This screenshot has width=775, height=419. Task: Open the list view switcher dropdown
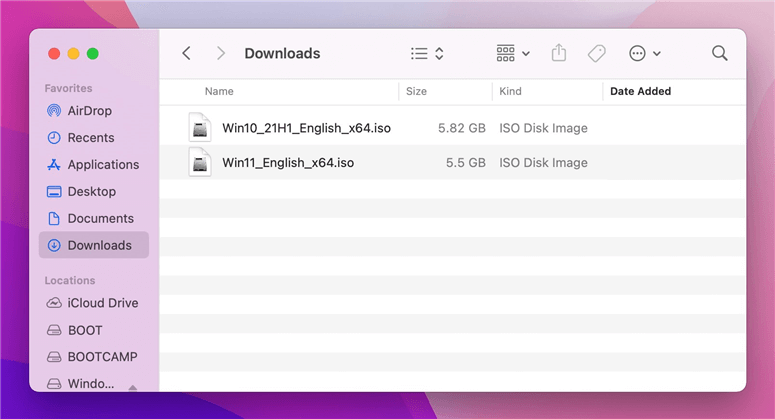[x=427, y=53]
